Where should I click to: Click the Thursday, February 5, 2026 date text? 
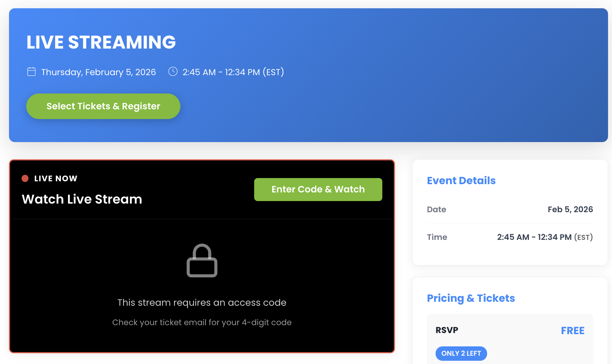(x=99, y=72)
